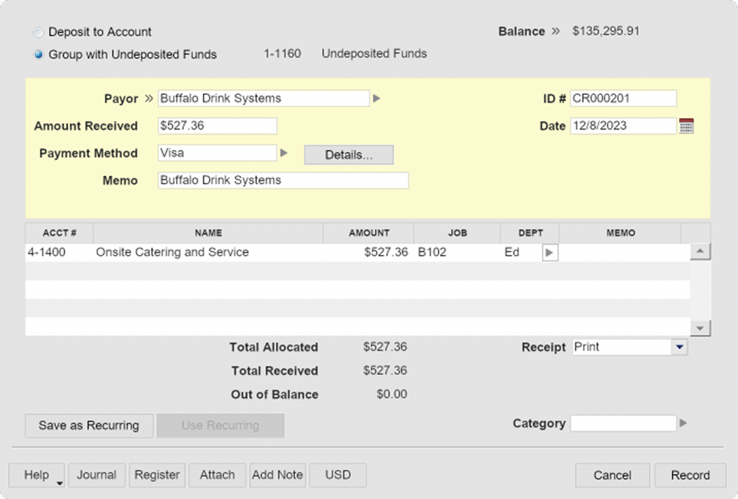The image size is (738, 499).
Task: Click the Cancel button
Action: coord(612,475)
